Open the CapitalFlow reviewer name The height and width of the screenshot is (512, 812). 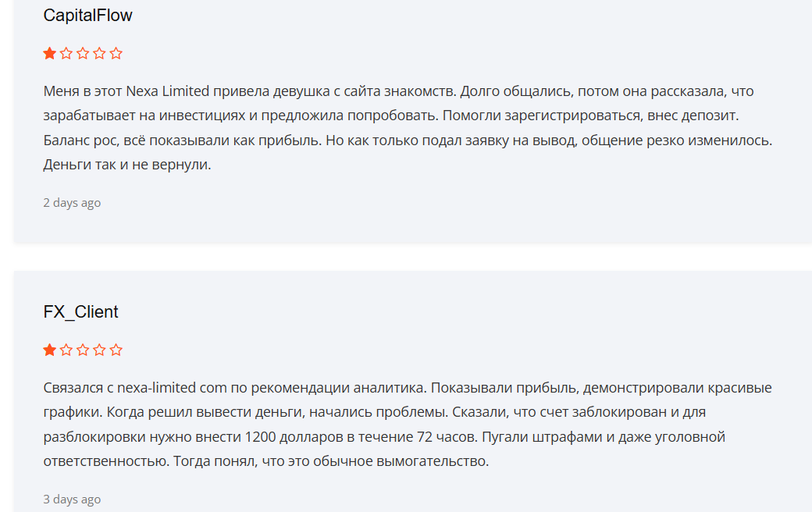coord(87,16)
